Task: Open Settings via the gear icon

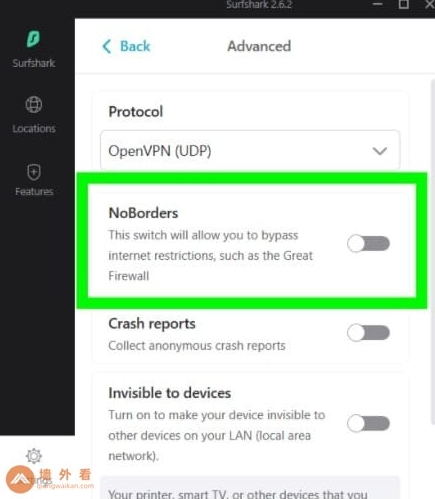Action: 34,456
